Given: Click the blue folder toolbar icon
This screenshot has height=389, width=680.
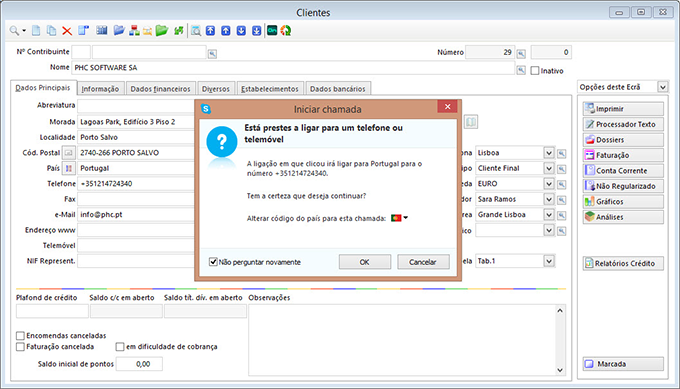Looking at the screenshot, I should (119, 30).
